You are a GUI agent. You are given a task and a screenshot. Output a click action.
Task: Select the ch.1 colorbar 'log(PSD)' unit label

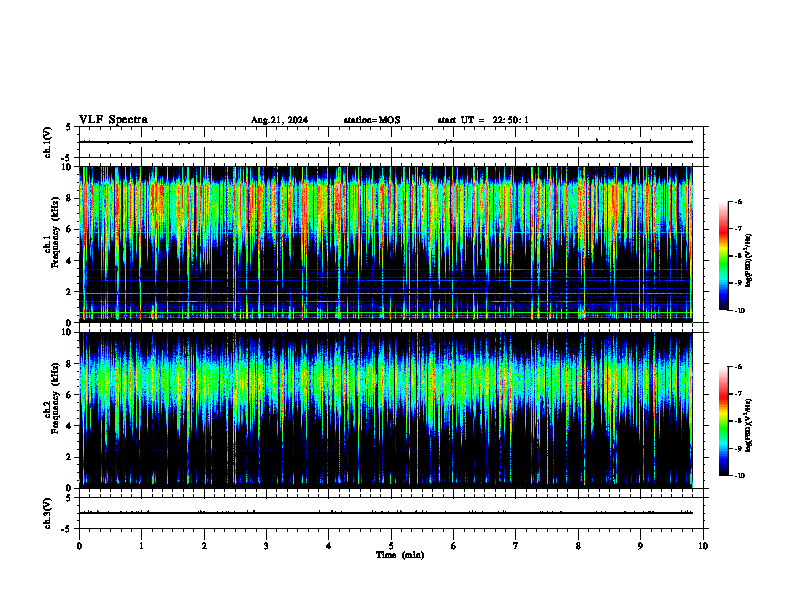point(748,261)
